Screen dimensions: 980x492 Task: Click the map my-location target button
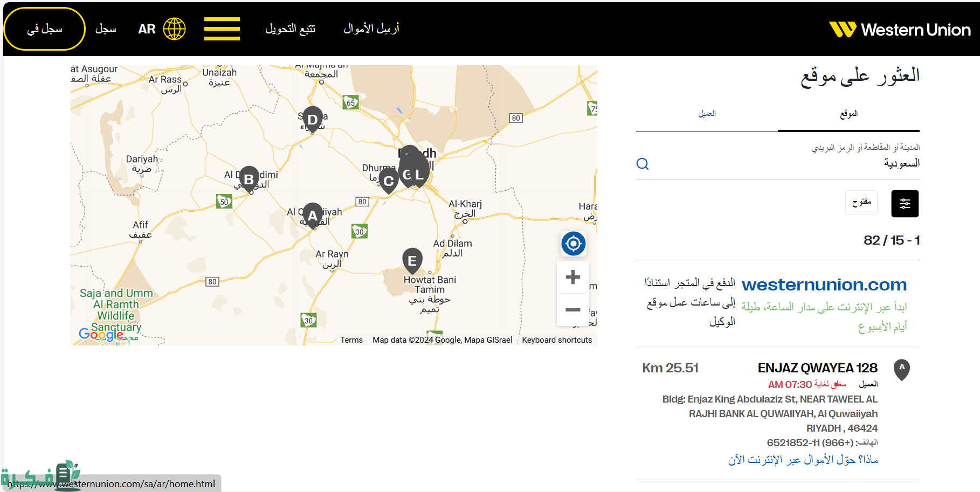573,244
